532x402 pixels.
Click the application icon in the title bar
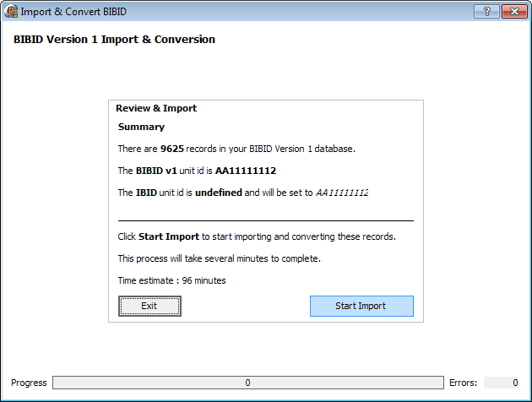[11, 11]
